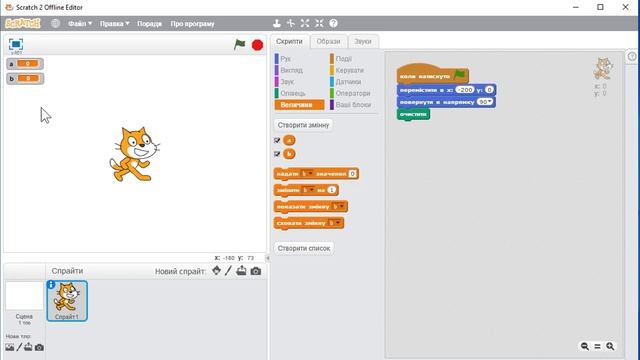Screen dimensions: 640x360
Task: Take backdrop photo from camera
Action: 39,347
